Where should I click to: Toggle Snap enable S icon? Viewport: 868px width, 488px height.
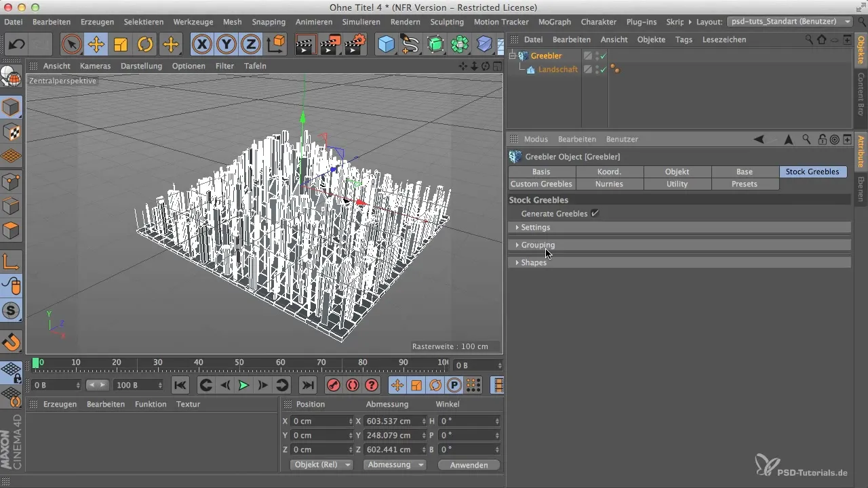tap(12, 310)
